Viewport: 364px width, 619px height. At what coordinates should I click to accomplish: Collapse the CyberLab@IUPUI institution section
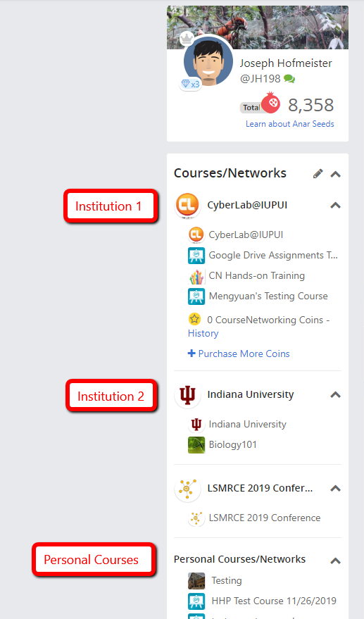[x=336, y=206]
